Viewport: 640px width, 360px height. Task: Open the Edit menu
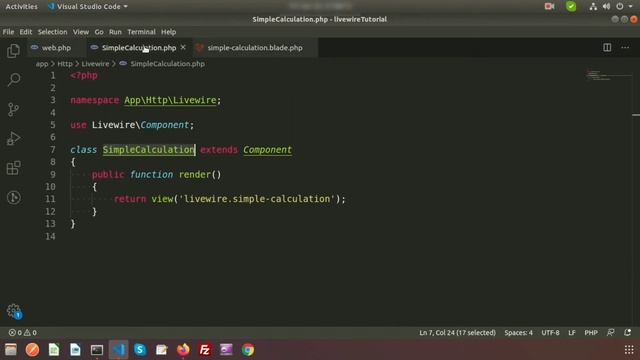26,32
